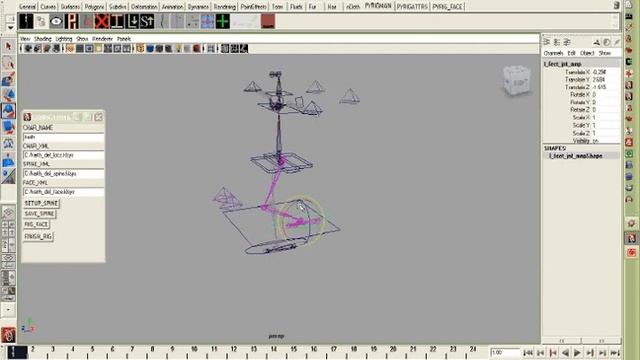This screenshot has height=360, width=640.
Task: Click the Rotate Y value field
Action: pyautogui.click(x=605, y=102)
